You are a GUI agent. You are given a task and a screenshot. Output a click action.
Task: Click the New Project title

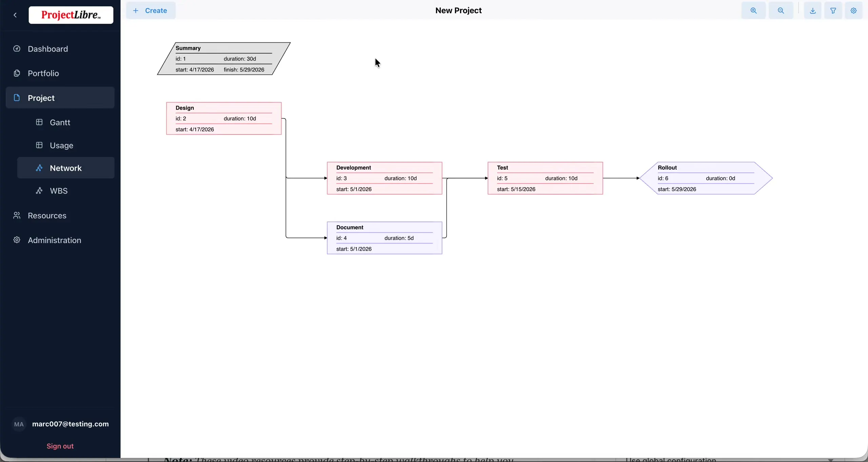tap(458, 11)
